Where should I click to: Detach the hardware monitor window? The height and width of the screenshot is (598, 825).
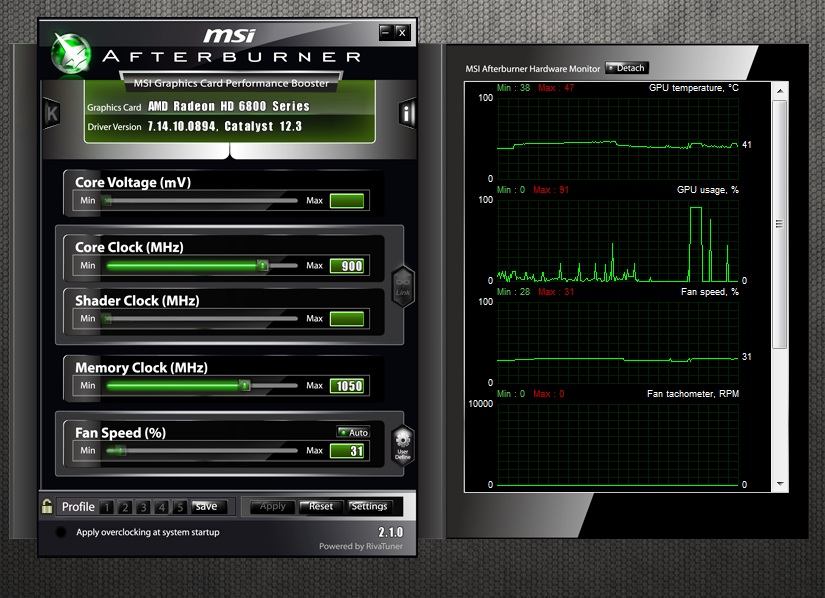[x=627, y=68]
